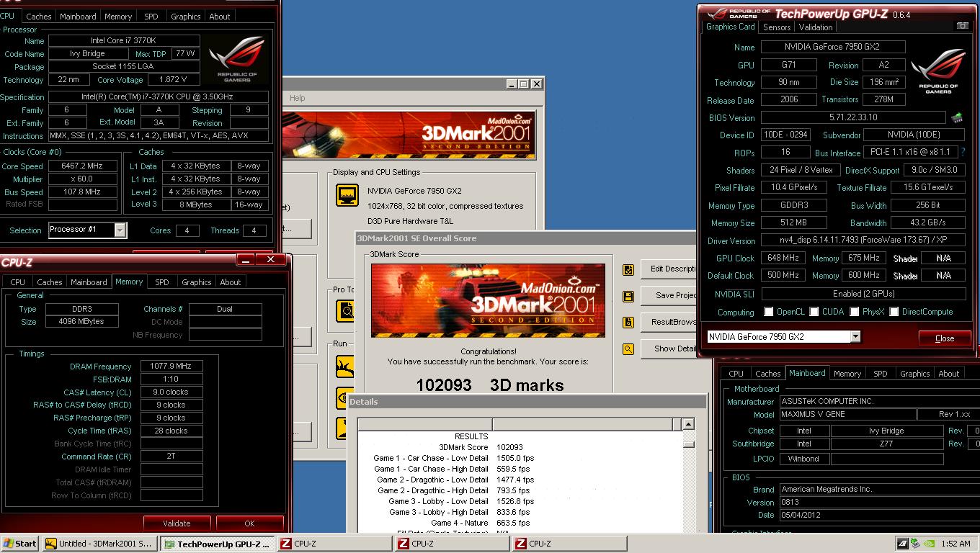The image size is (980, 553).
Task: Open Graphics tab in CPU-Z Memory window
Action: click(197, 282)
